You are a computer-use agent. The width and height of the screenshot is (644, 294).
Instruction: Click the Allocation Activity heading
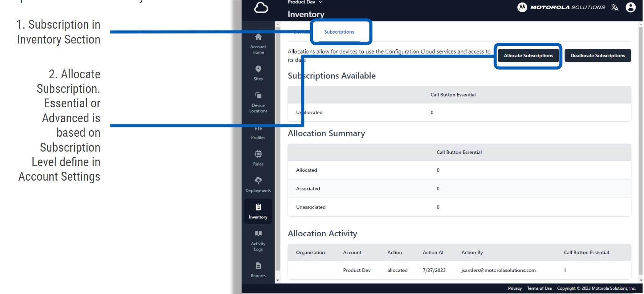point(322,234)
